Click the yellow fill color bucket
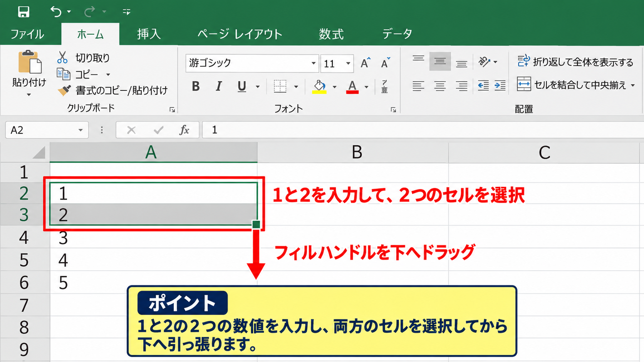This screenshot has height=362, width=644. (x=319, y=87)
